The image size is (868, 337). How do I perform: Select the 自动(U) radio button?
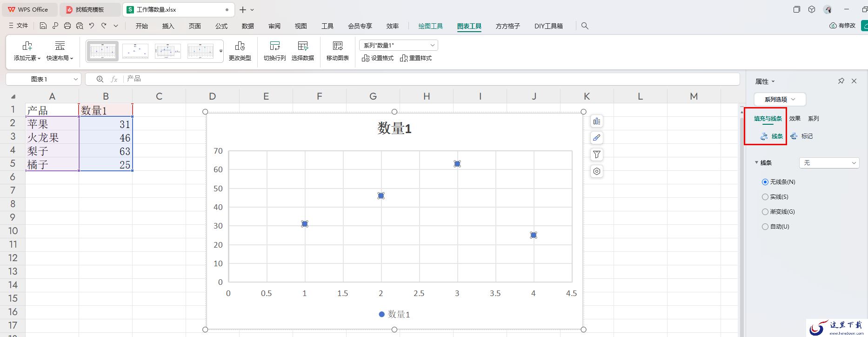click(x=765, y=227)
